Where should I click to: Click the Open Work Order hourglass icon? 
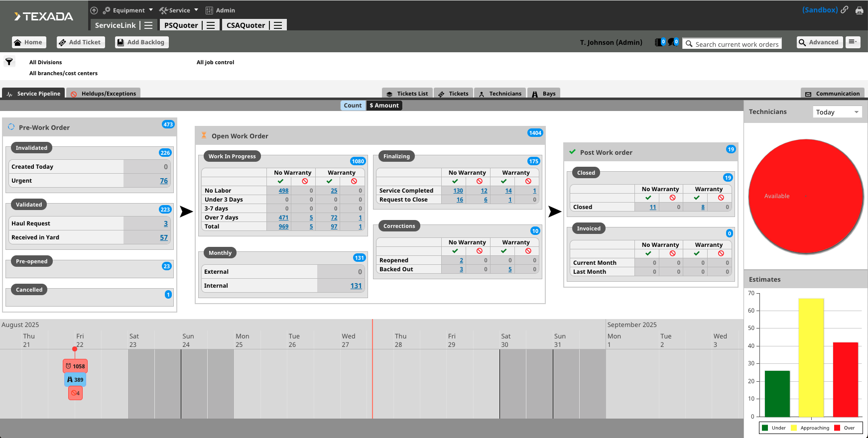pyautogui.click(x=204, y=135)
